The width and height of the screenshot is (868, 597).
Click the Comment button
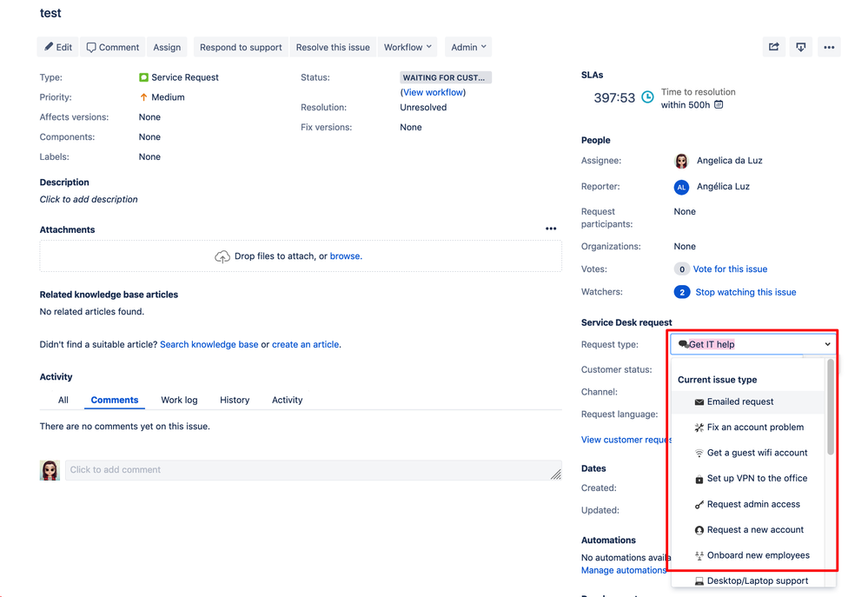click(113, 47)
